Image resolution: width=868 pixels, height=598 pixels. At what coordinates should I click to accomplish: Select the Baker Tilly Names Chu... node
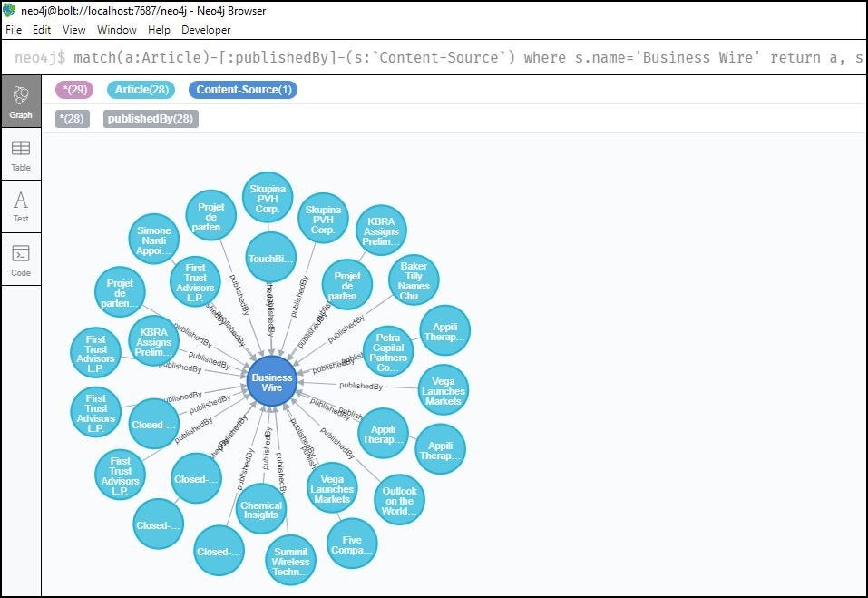click(414, 280)
